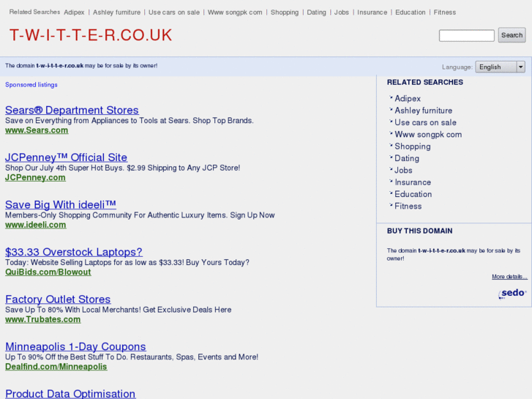Visit www.Trubates.com green URL
The height and width of the screenshot is (399, 532).
point(42,319)
